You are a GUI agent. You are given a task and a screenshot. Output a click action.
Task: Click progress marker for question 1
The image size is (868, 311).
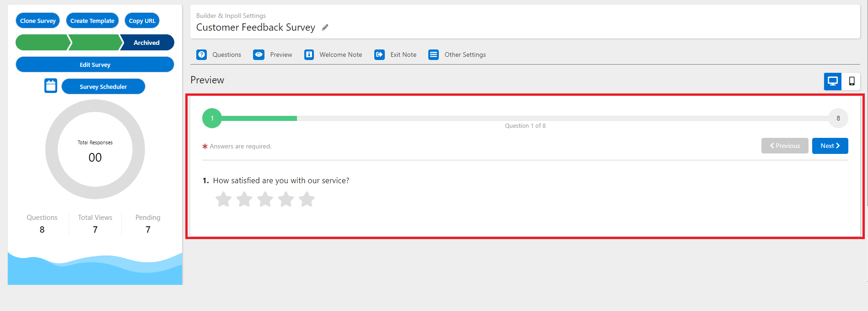tap(212, 118)
